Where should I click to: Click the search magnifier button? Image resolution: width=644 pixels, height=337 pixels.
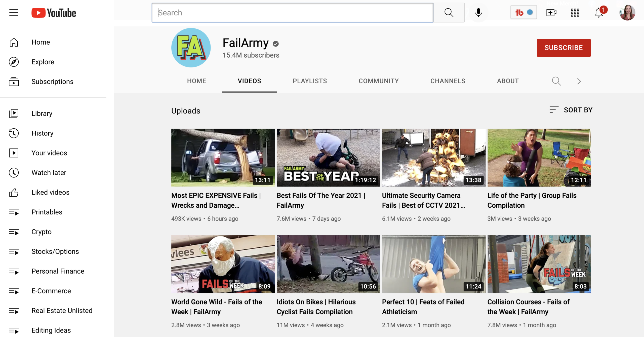tap(449, 13)
